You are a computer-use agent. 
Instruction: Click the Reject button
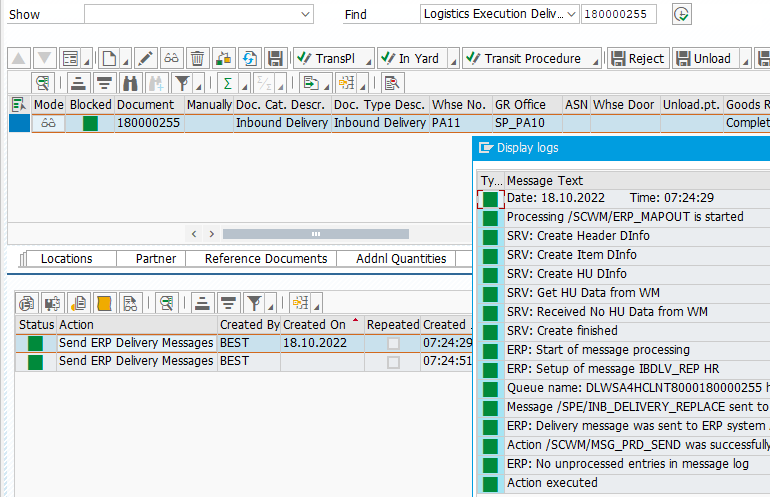tap(637, 58)
